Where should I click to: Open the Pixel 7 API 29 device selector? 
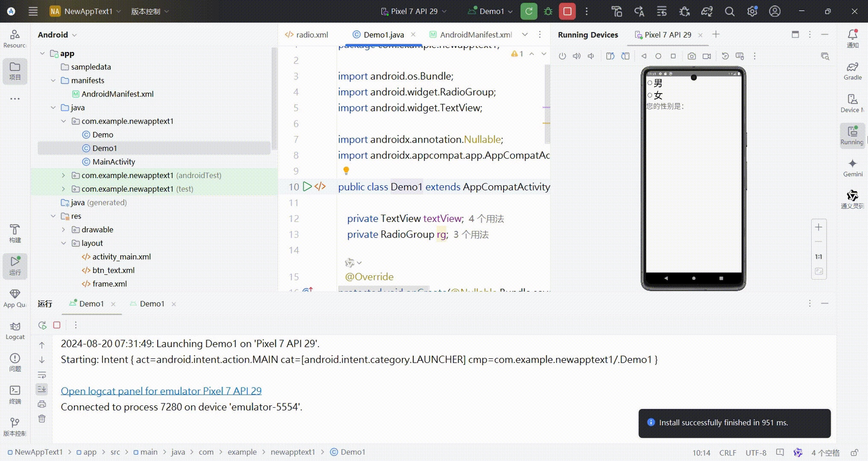click(x=413, y=12)
